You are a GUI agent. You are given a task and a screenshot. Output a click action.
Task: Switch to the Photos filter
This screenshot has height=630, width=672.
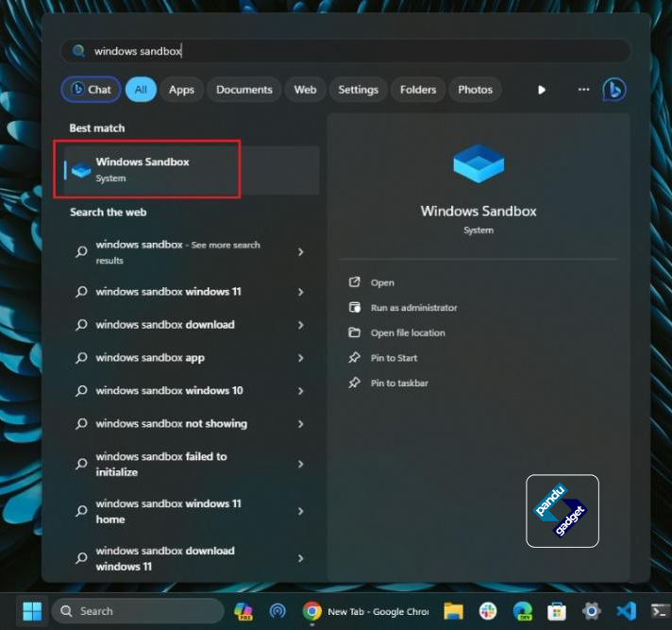(x=475, y=90)
